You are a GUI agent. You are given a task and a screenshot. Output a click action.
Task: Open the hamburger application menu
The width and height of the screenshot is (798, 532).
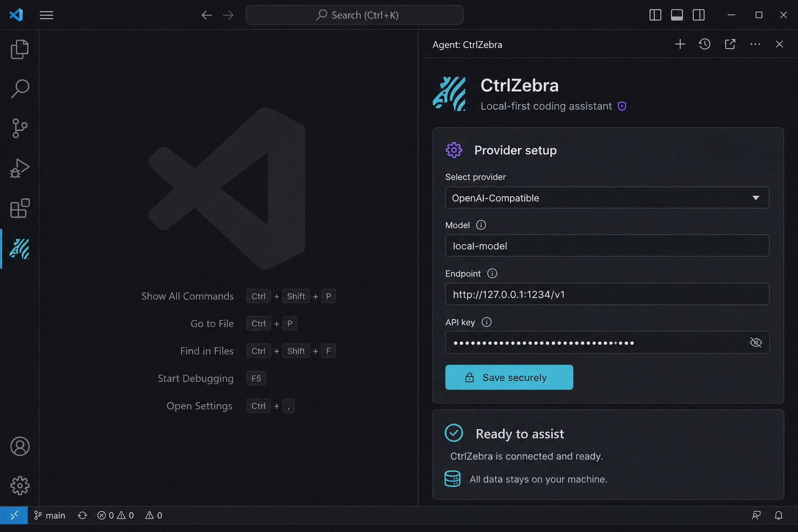tap(46, 15)
